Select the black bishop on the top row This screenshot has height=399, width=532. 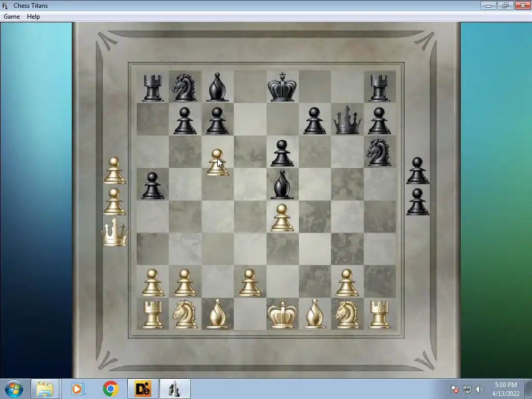click(x=217, y=87)
